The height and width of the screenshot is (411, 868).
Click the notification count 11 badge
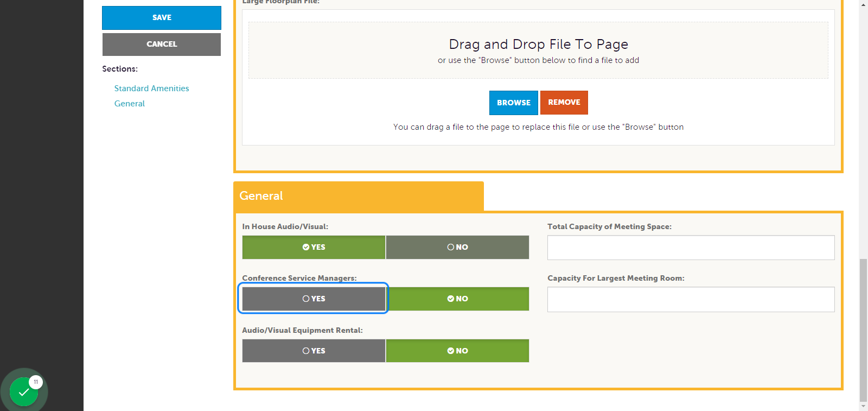tap(36, 382)
